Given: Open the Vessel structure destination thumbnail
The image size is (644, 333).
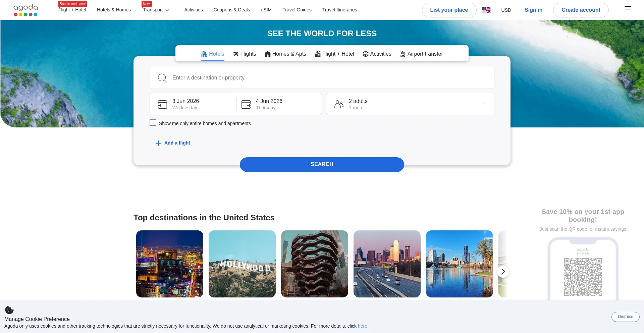Looking at the screenshot, I should pos(315,264).
